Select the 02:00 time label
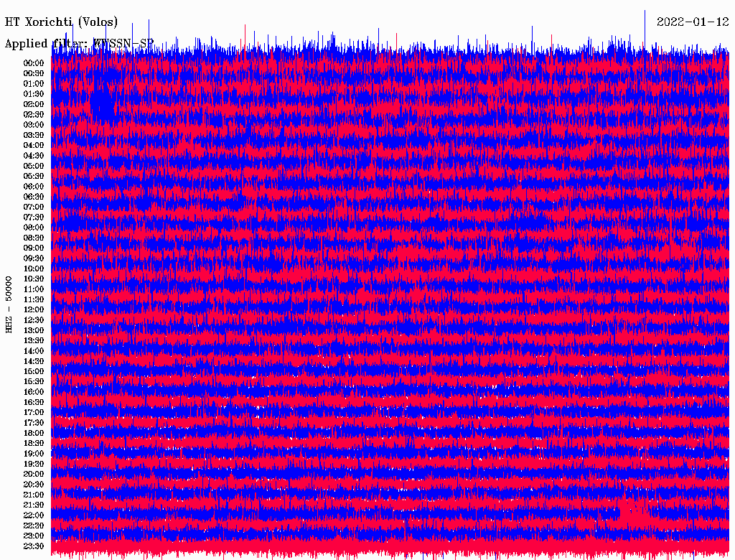The height and width of the screenshot is (560, 735). (x=34, y=105)
